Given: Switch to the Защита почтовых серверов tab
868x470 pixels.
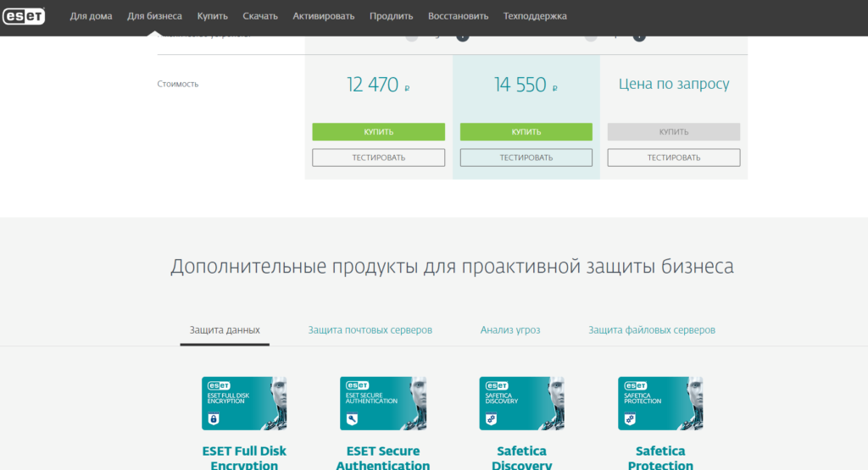Looking at the screenshot, I should 370,330.
